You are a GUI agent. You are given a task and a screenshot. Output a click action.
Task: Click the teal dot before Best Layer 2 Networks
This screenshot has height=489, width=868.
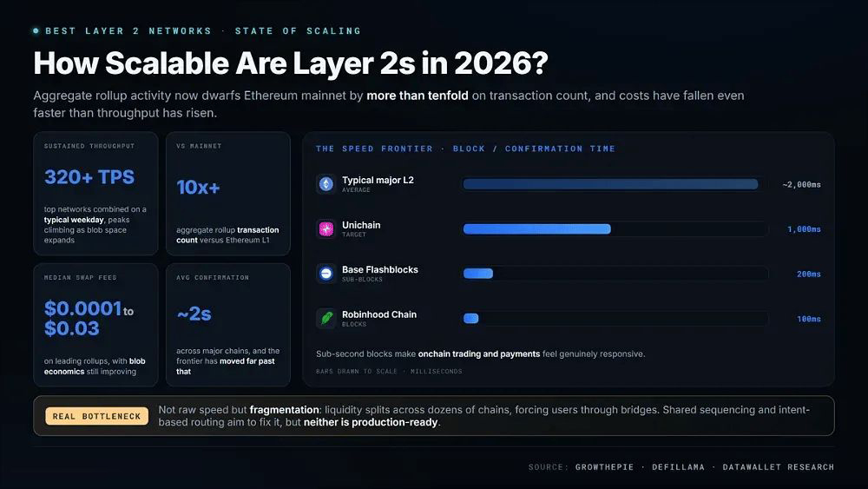pos(36,31)
